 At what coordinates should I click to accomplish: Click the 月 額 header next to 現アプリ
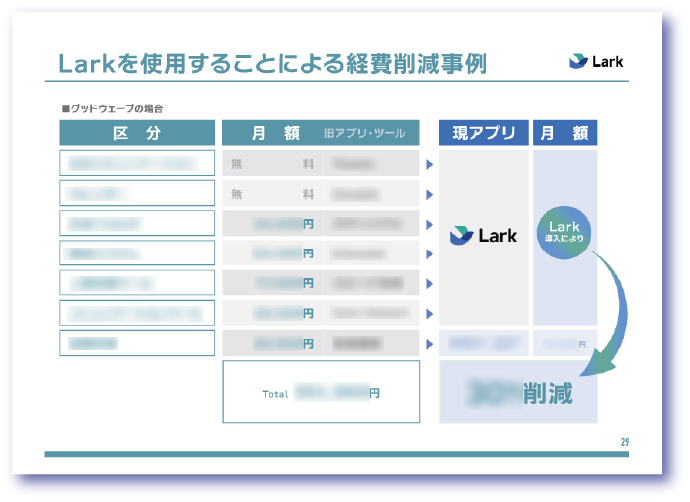pyautogui.click(x=565, y=133)
